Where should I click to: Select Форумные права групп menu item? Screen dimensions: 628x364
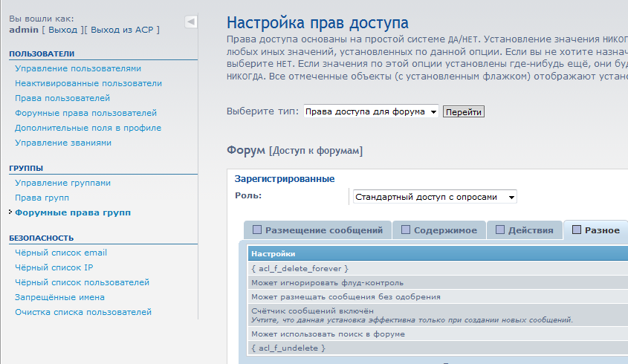pos(73,212)
